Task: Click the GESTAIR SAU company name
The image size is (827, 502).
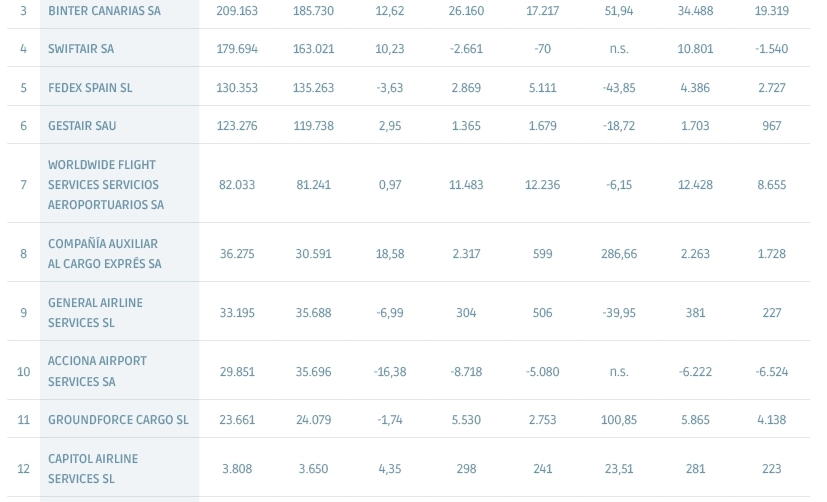Action: 82,126
